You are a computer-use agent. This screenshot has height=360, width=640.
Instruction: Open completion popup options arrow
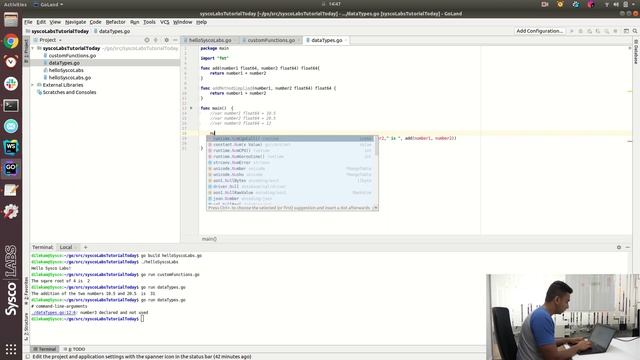(x=376, y=208)
